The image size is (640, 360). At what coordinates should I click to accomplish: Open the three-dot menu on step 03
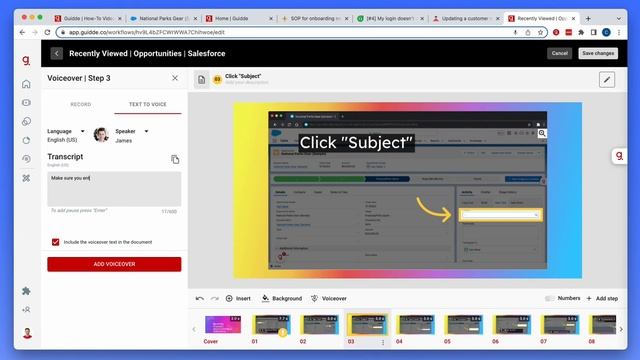click(383, 342)
